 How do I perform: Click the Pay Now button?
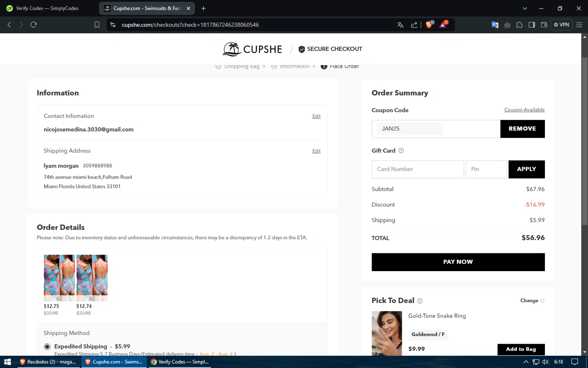(458, 262)
